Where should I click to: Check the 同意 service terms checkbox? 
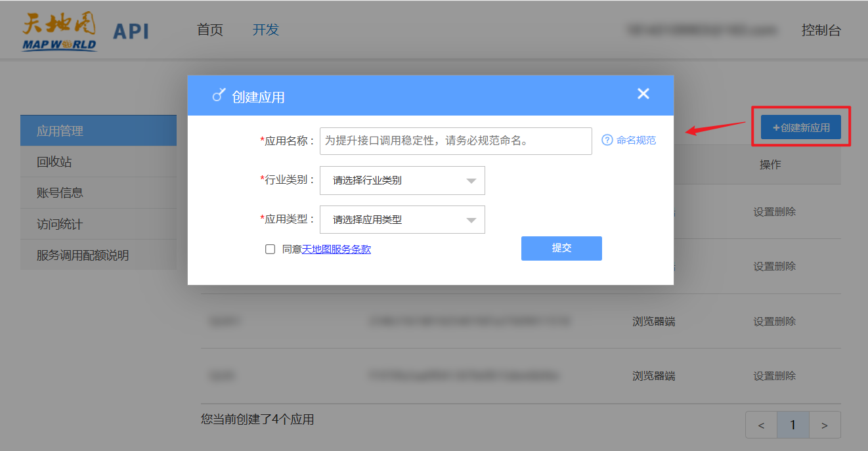coord(270,249)
